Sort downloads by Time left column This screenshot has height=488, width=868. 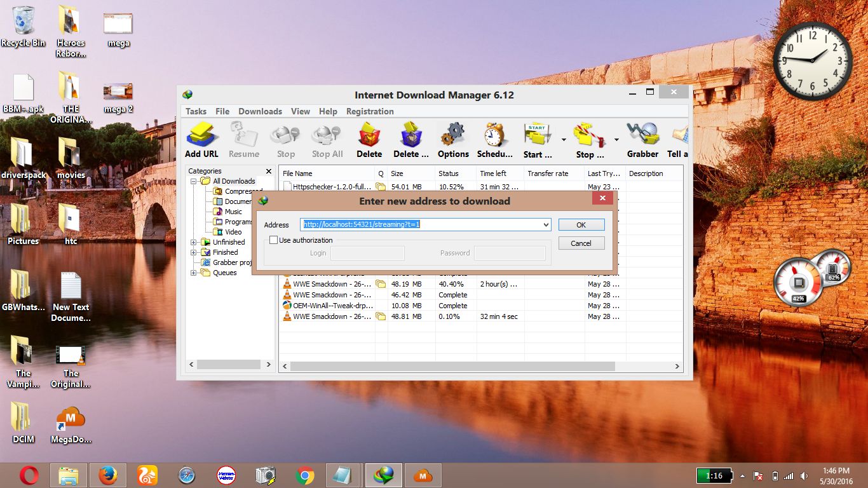click(500, 173)
